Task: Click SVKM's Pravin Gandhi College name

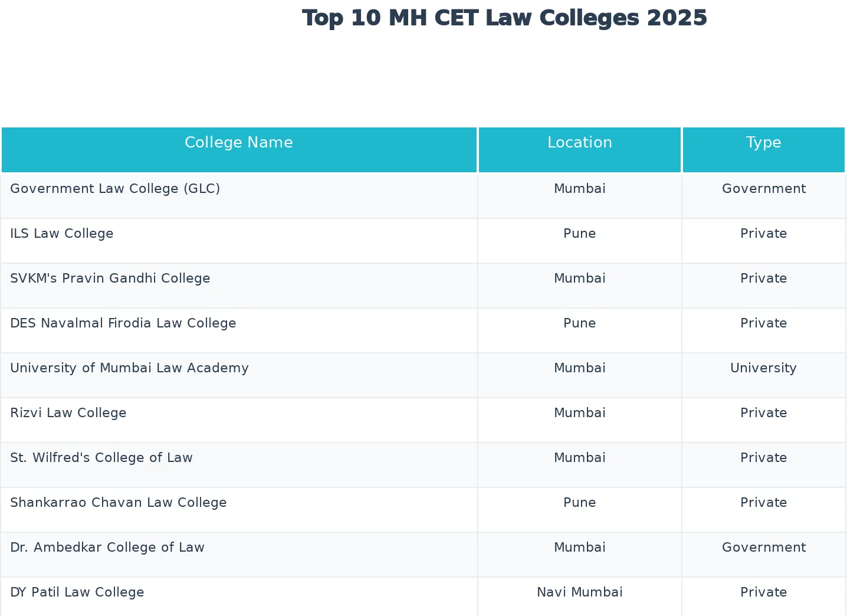Action: [x=110, y=278]
